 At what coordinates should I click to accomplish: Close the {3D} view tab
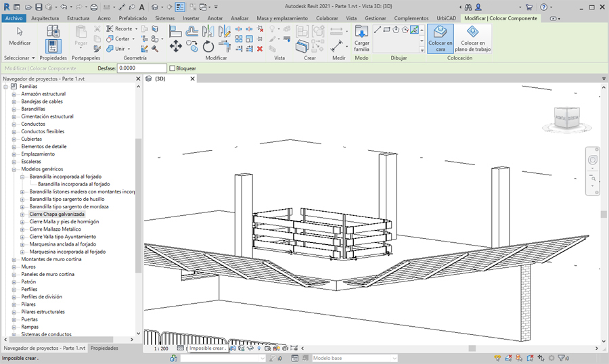pos(192,78)
